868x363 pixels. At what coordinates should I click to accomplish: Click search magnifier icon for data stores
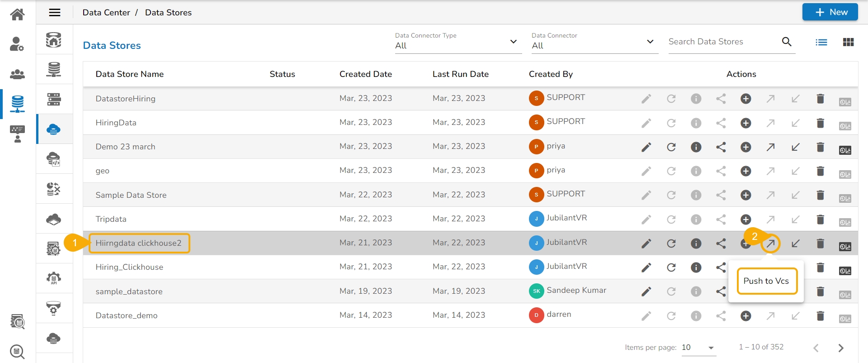[x=787, y=42]
